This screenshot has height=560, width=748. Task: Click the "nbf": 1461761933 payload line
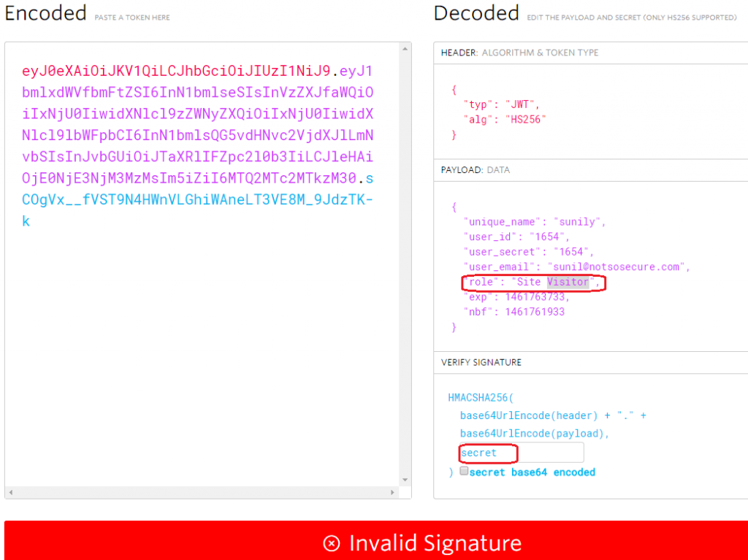(514, 312)
